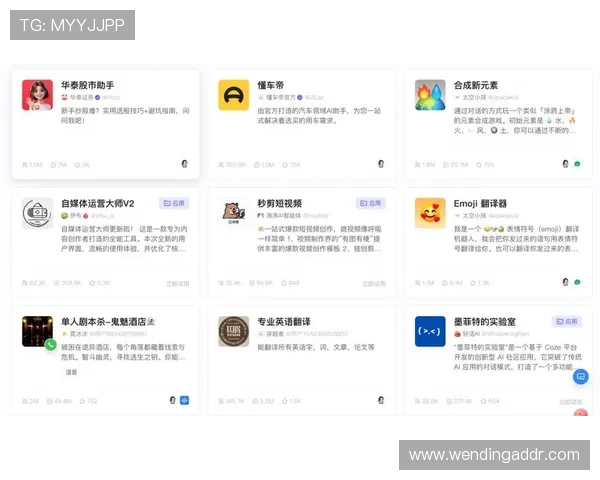The width and height of the screenshot is (600, 480).
Task: Click the avatar platform icon on 鬼魅酒店 card
Action: (x=173, y=400)
